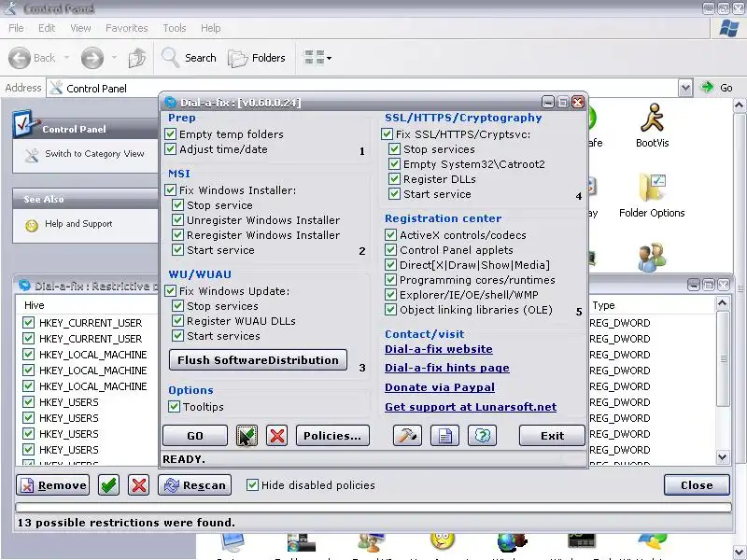Toggle Control Panel applets checkbox
Image resolution: width=747 pixels, height=560 pixels.
click(x=390, y=250)
